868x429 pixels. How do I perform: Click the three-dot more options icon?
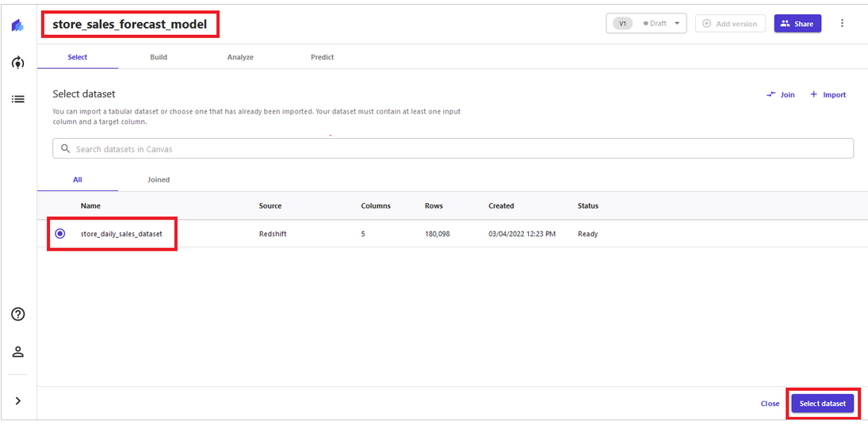(842, 23)
